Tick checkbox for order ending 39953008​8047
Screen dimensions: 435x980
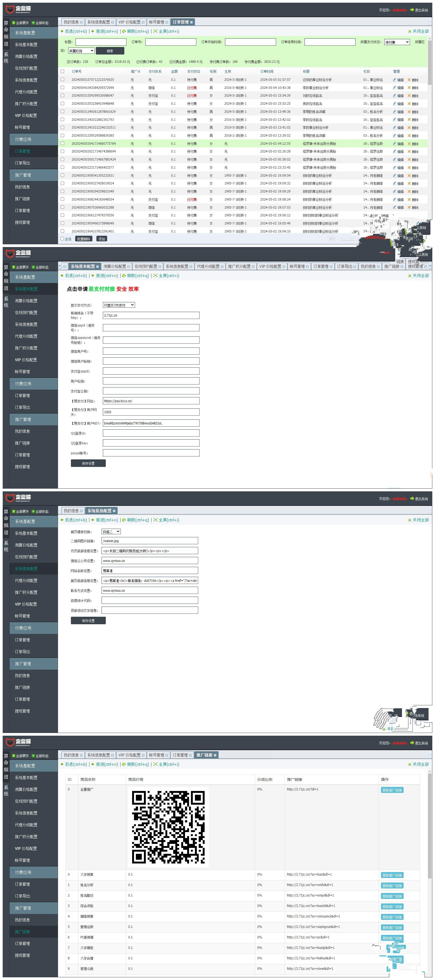pyautogui.click(x=62, y=96)
